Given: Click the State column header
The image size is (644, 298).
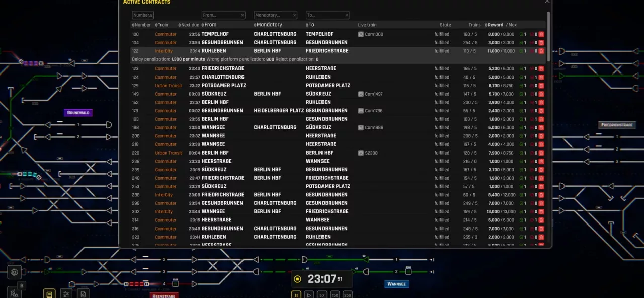Looking at the screenshot, I should [x=445, y=25].
